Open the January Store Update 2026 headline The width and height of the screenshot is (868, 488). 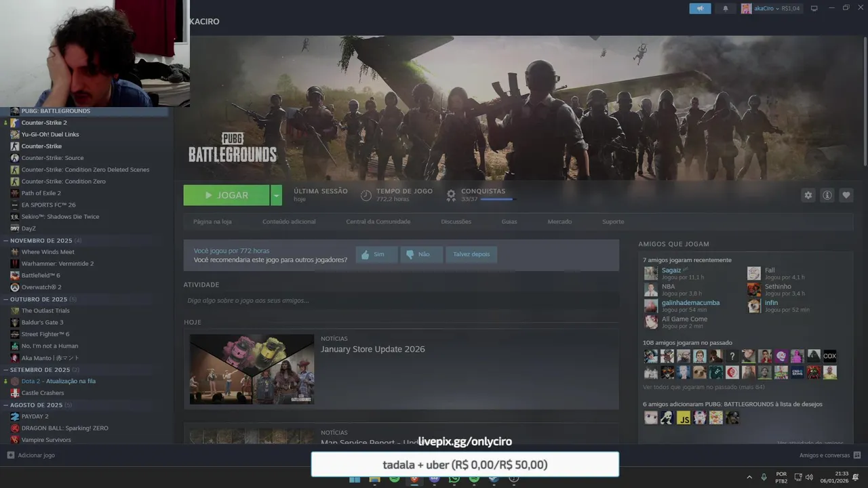pos(373,350)
